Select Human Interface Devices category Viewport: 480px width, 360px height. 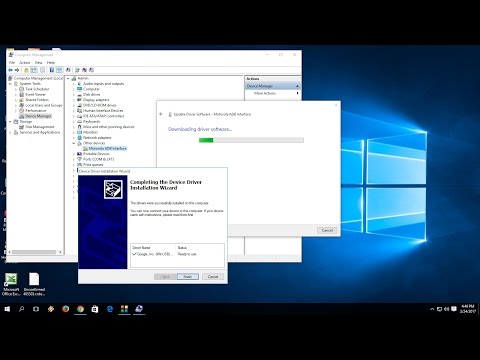103,111
